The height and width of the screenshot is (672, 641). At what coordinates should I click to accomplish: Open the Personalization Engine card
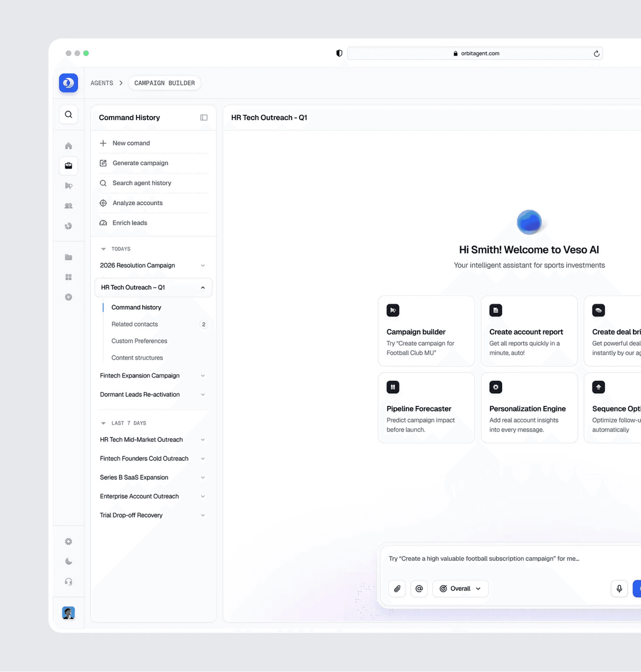click(529, 408)
